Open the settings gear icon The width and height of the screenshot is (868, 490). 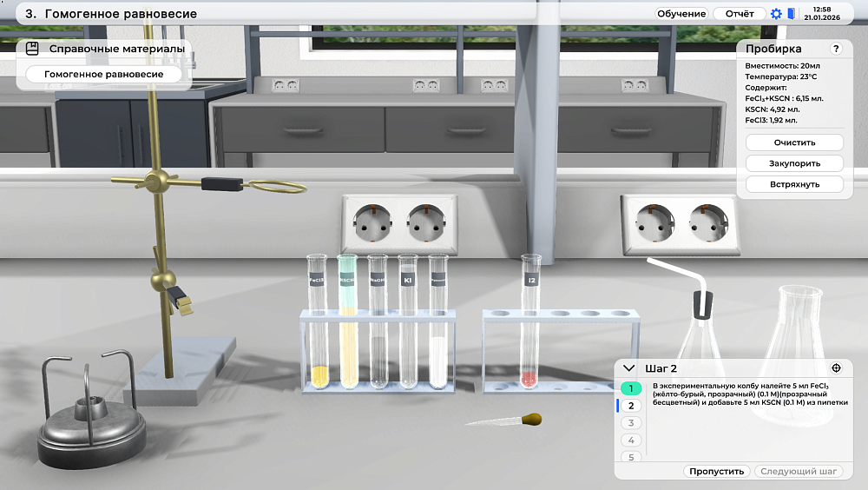776,14
